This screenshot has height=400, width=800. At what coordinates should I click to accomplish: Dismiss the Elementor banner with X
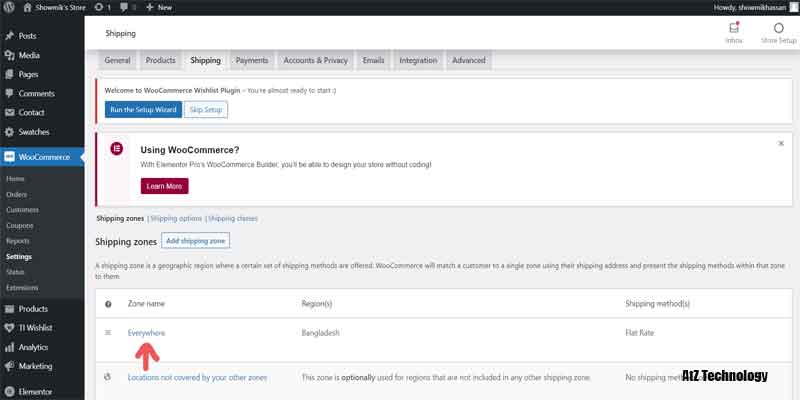tap(780, 143)
